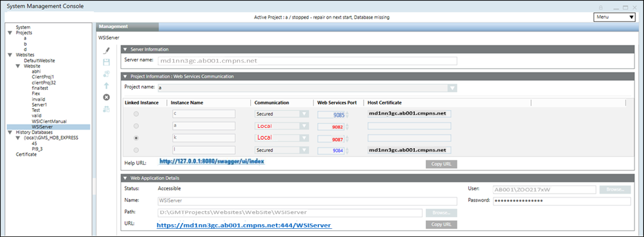Click the bottom icon in vertical toolbar
644x237 pixels.
click(x=106, y=109)
